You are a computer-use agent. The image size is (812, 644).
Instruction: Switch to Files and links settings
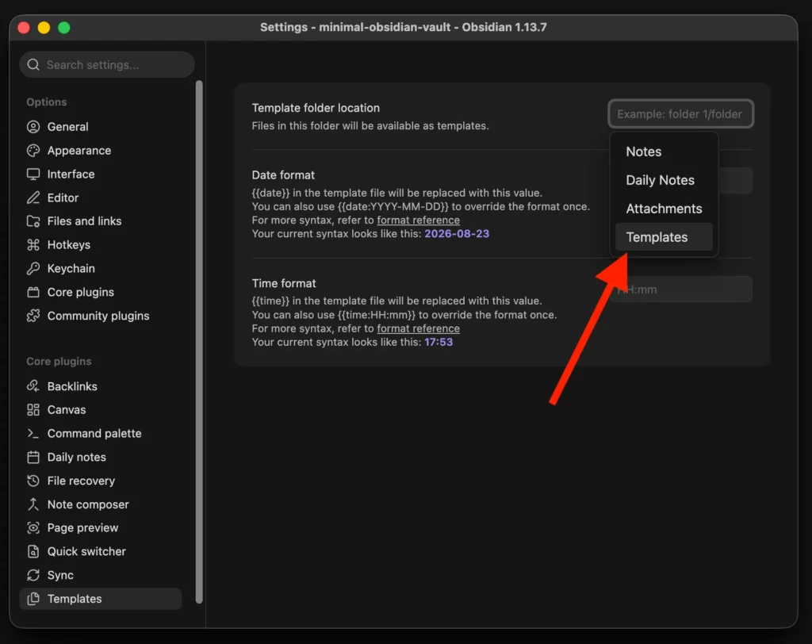tap(101, 221)
